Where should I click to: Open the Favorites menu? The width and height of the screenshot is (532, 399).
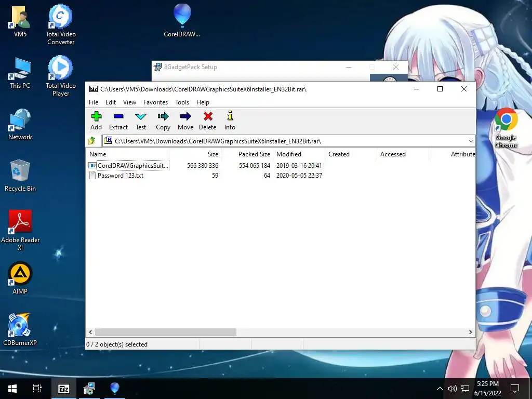[155, 102]
